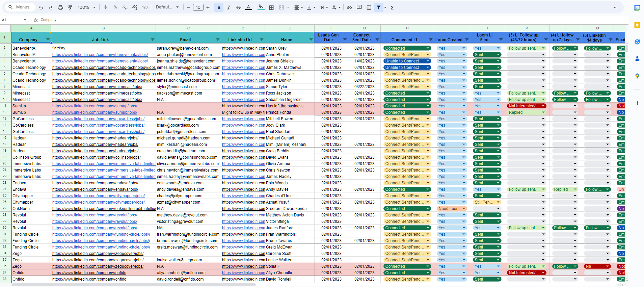Open the Mitchell Powers GoCardless jobs link

[98, 119]
